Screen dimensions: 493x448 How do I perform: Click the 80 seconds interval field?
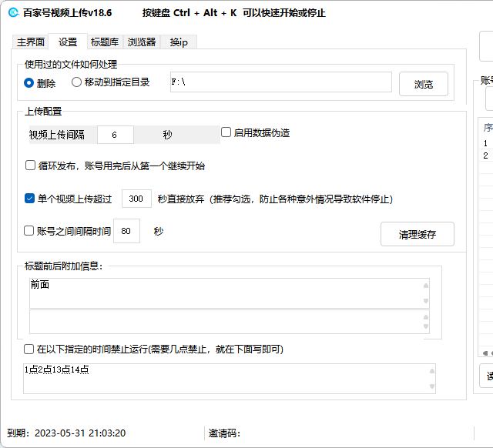tap(126, 231)
